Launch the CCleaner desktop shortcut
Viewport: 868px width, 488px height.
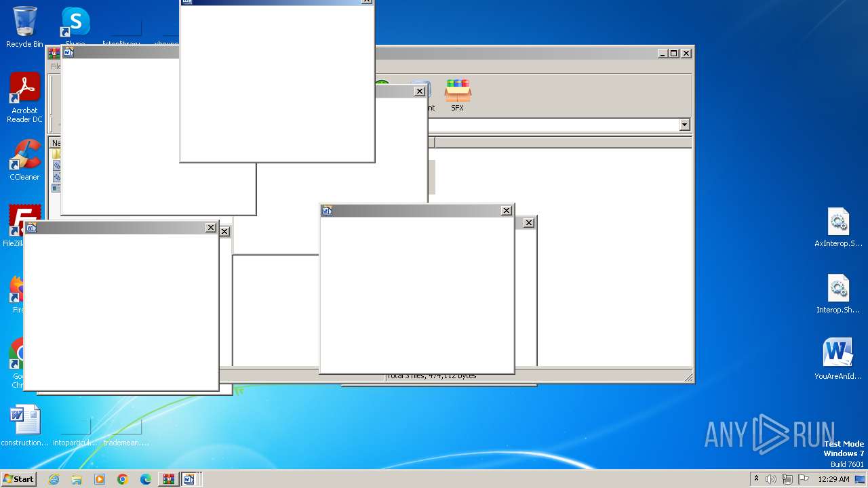[24, 160]
